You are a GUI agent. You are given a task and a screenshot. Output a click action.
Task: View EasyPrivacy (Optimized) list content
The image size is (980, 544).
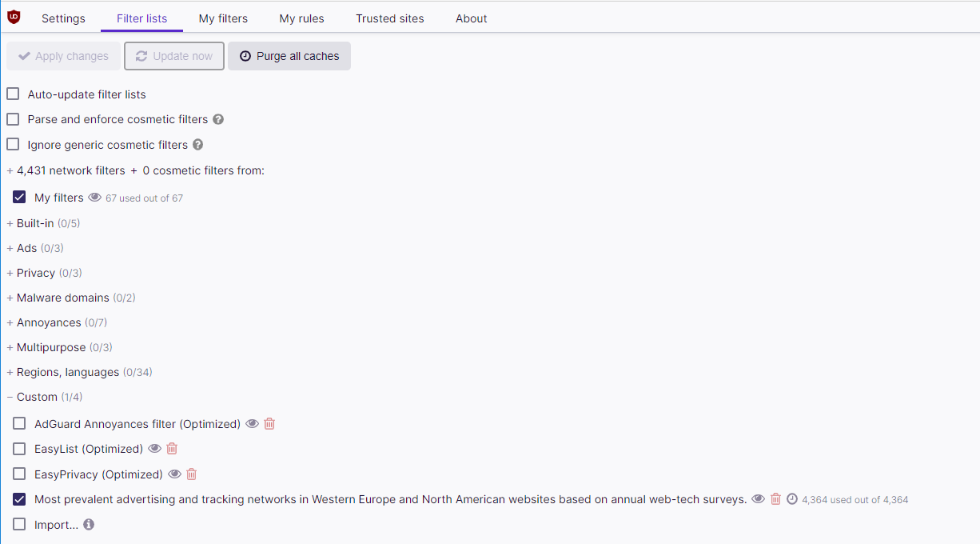pyautogui.click(x=174, y=474)
